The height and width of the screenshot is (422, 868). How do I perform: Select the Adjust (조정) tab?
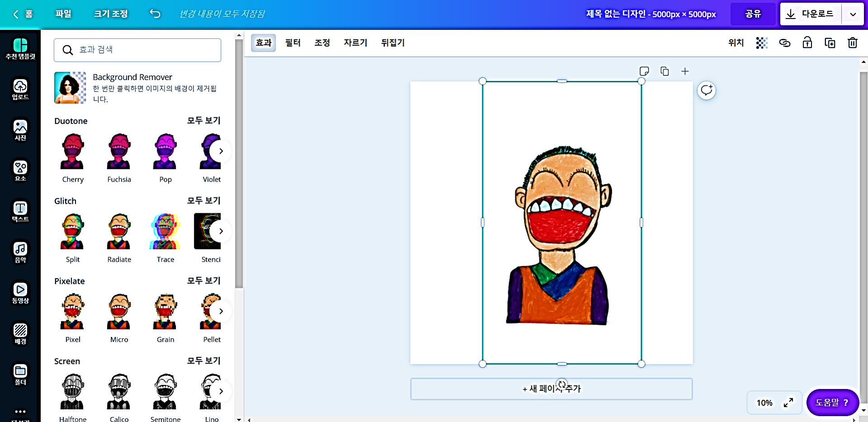coord(322,43)
